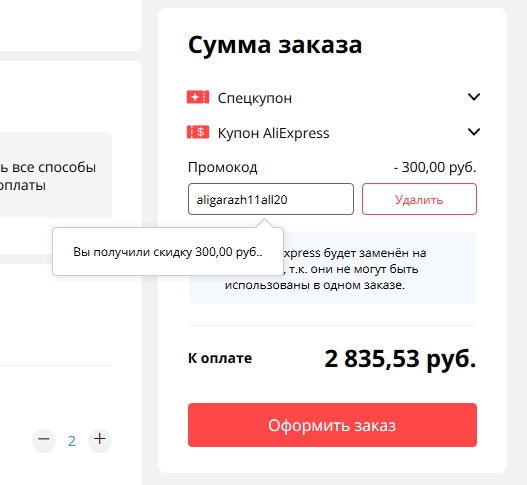Click the blue coupon replacement notice
This screenshot has height=485, width=527.
(x=332, y=268)
